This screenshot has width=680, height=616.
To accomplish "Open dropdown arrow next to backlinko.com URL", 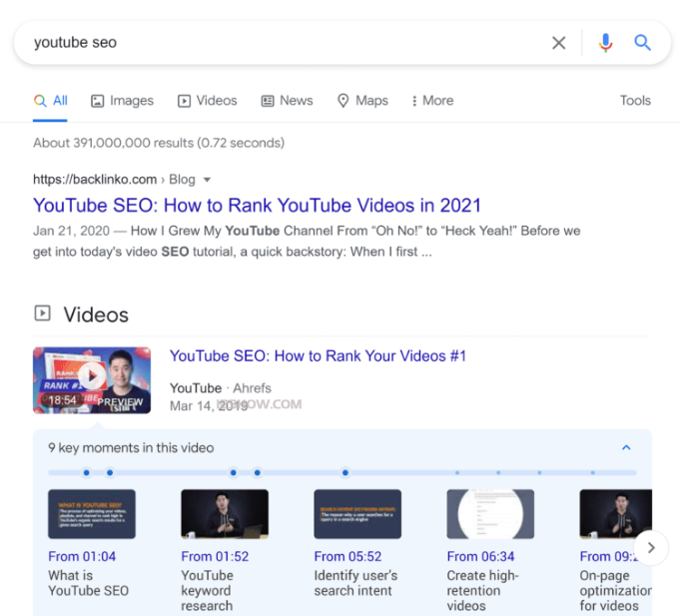I will (208, 180).
